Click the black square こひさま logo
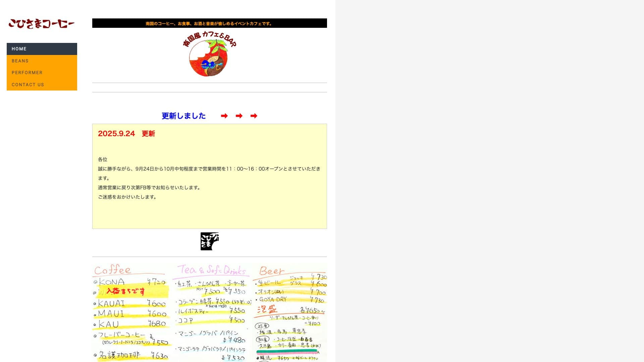Image resolution: width=644 pixels, height=362 pixels. tap(209, 241)
